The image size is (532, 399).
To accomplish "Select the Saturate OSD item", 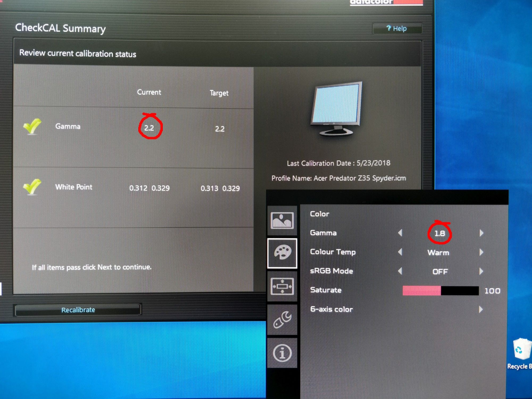I will 326,290.
